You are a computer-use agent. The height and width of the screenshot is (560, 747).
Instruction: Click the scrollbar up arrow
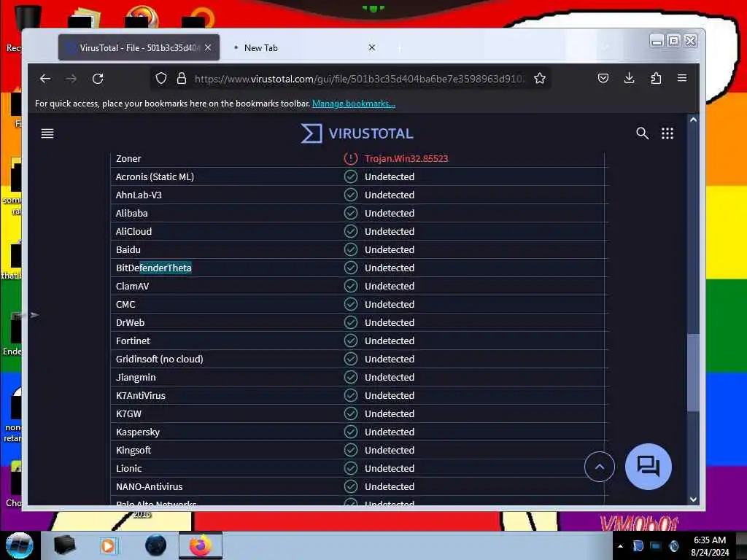(x=693, y=120)
